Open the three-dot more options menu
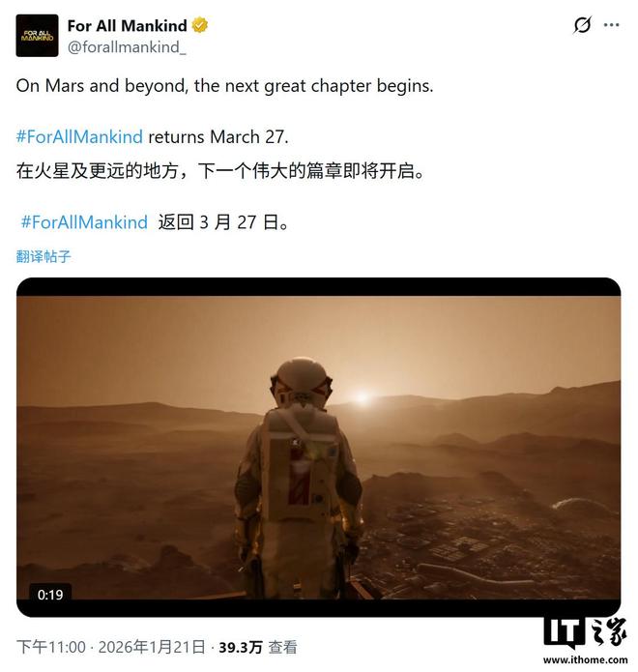 point(611,25)
